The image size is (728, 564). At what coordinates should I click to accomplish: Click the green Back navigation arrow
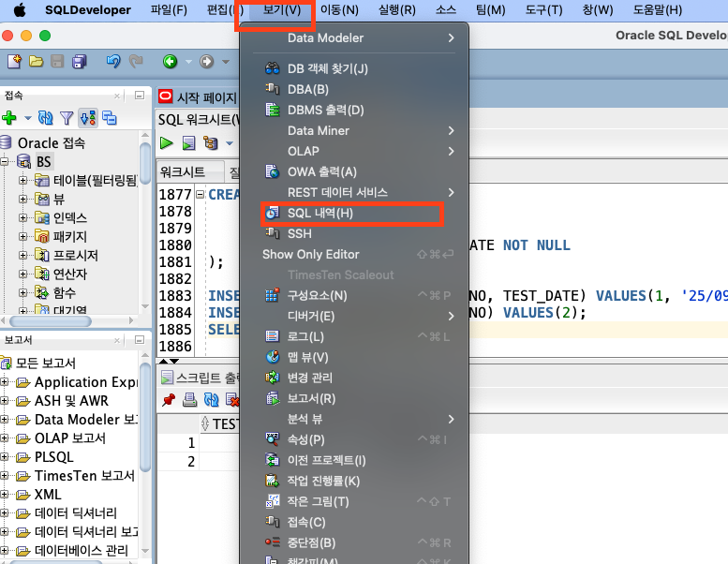pyautogui.click(x=170, y=61)
